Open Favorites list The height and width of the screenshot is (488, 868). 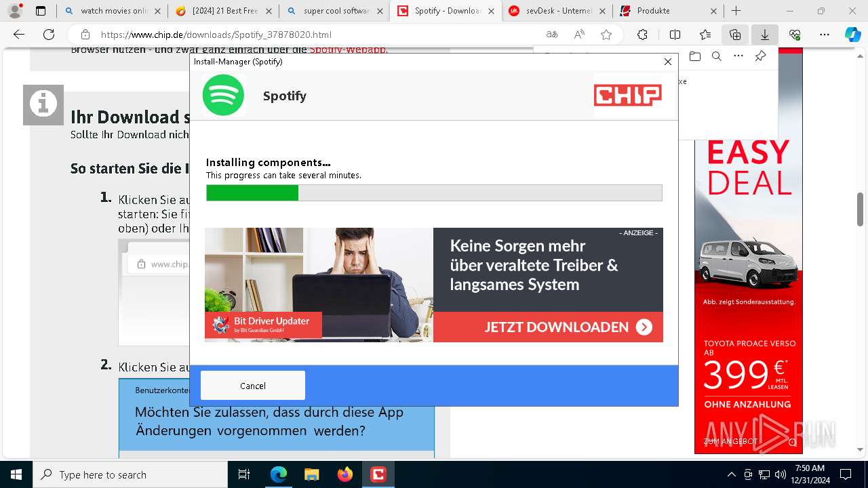[x=705, y=35]
